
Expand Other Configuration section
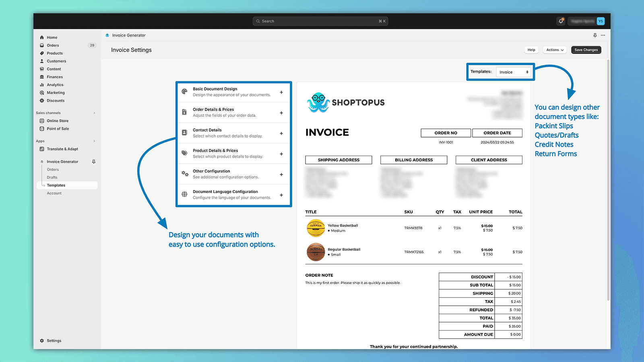281,174
